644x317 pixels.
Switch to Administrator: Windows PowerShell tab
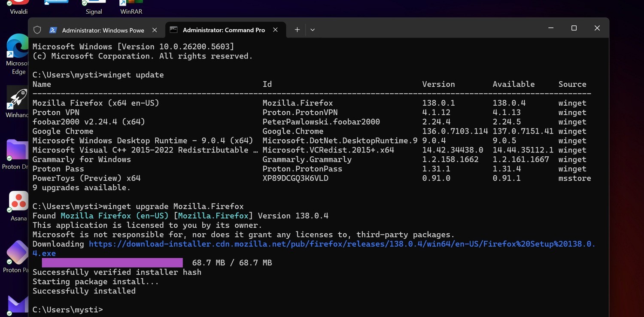pos(103,30)
